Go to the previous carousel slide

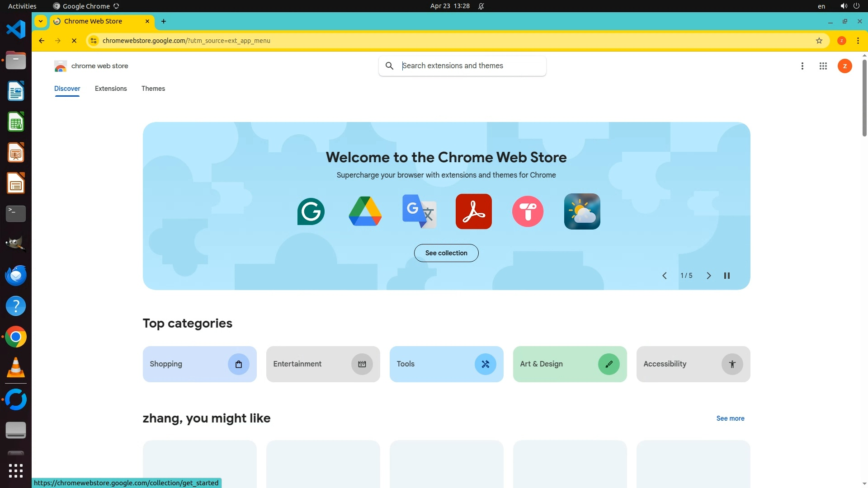click(664, 276)
